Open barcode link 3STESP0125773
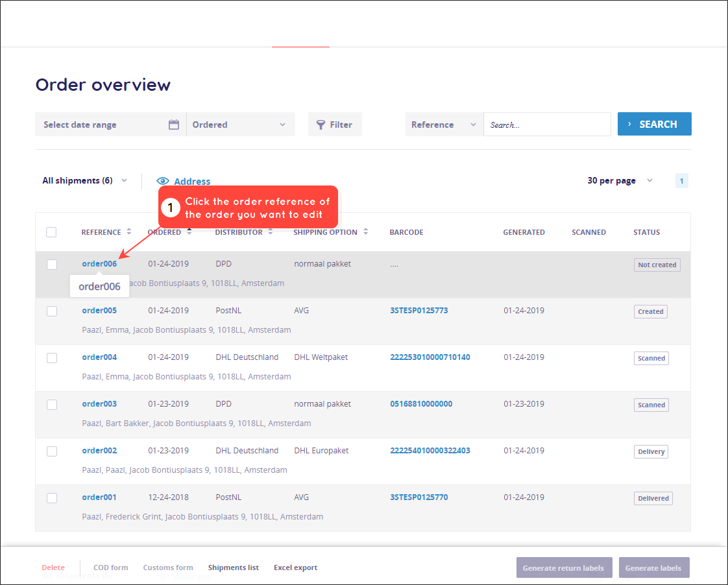Viewport: 728px width, 585px height. (419, 311)
